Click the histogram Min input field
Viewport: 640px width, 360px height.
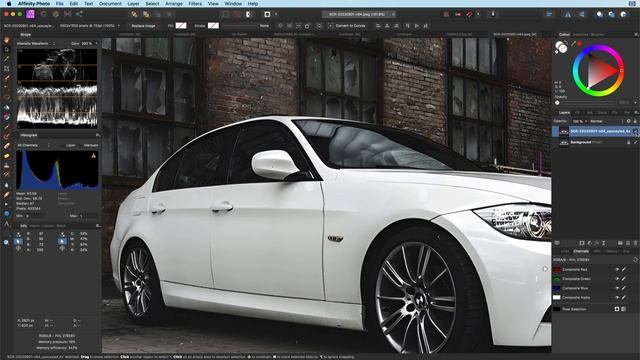click(x=35, y=216)
